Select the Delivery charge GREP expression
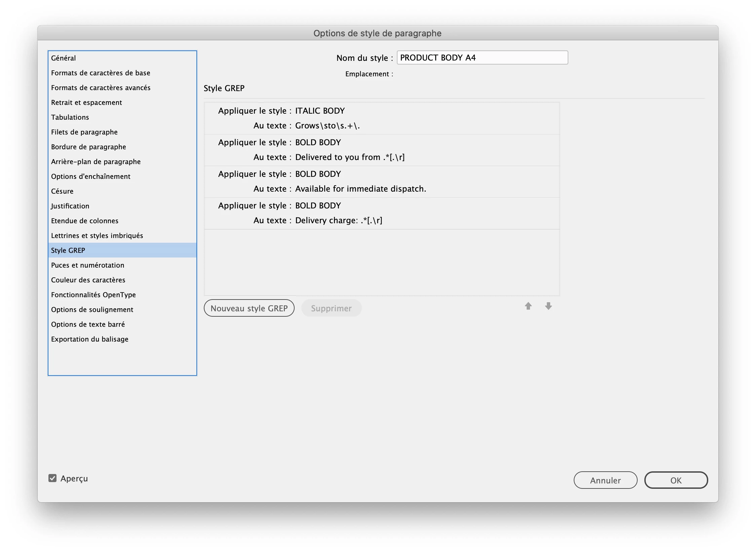 pos(339,220)
